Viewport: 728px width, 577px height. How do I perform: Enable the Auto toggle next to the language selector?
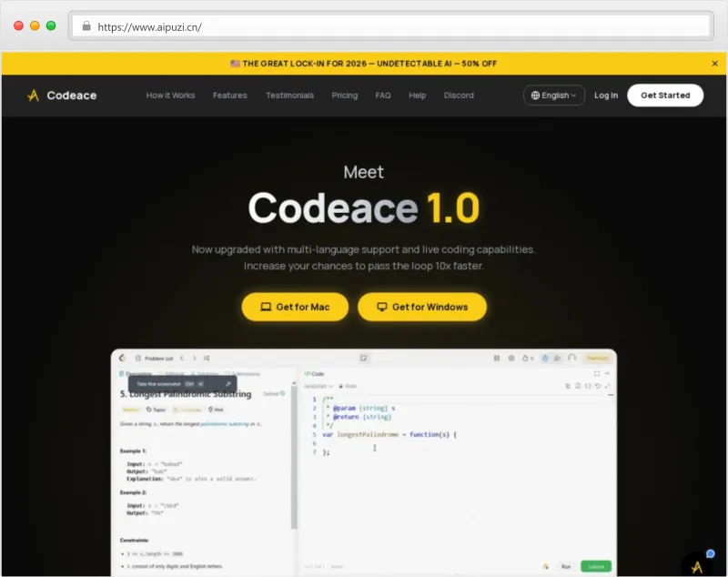click(349, 387)
